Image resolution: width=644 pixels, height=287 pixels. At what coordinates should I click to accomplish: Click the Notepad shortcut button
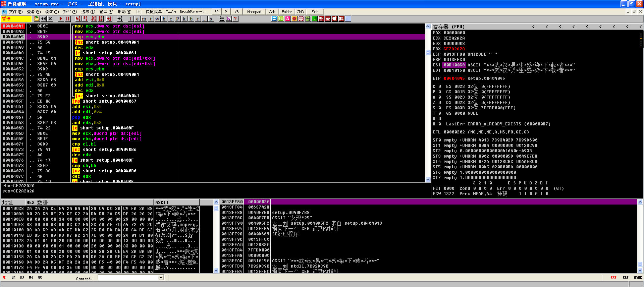pos(254,12)
